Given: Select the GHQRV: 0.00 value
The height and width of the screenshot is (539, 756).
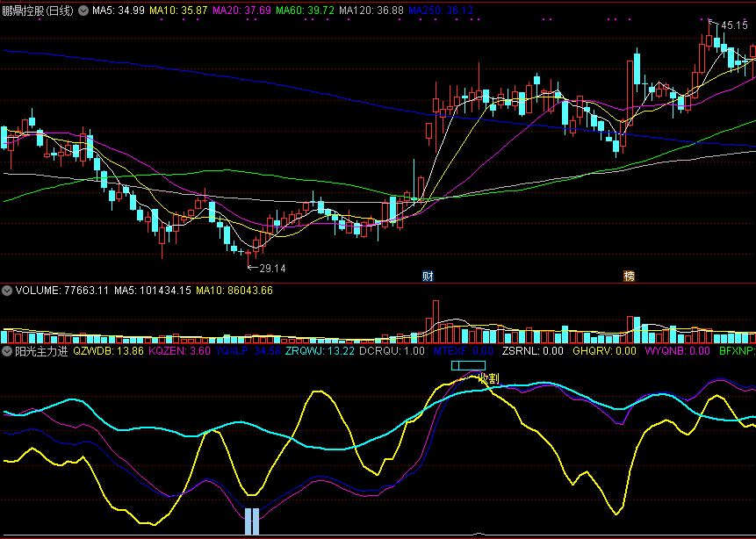Looking at the screenshot, I should (605, 351).
